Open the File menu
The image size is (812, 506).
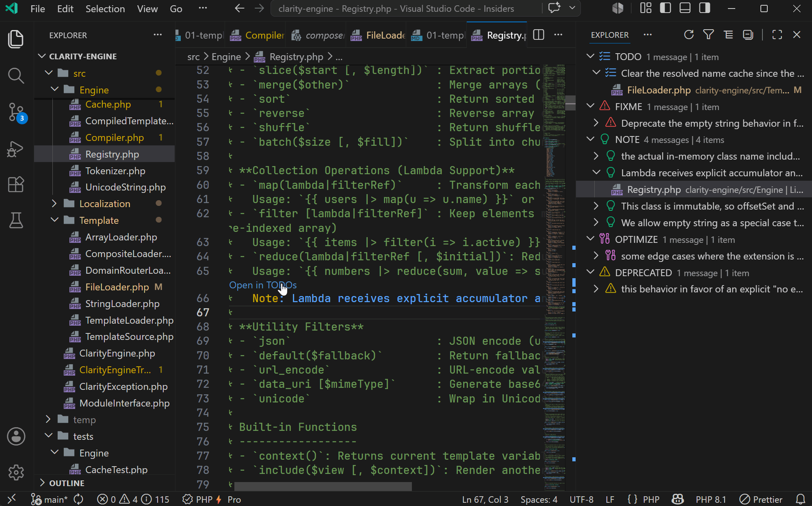click(38, 9)
